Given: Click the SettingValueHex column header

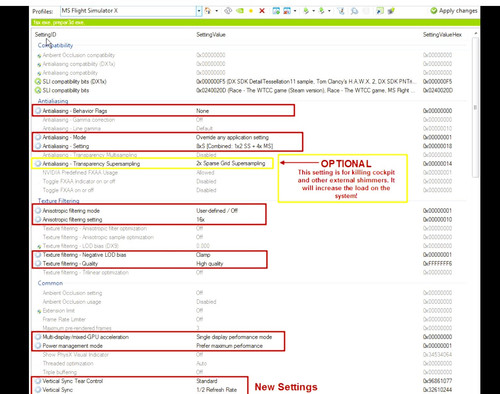Looking at the screenshot, I should pos(442,35).
